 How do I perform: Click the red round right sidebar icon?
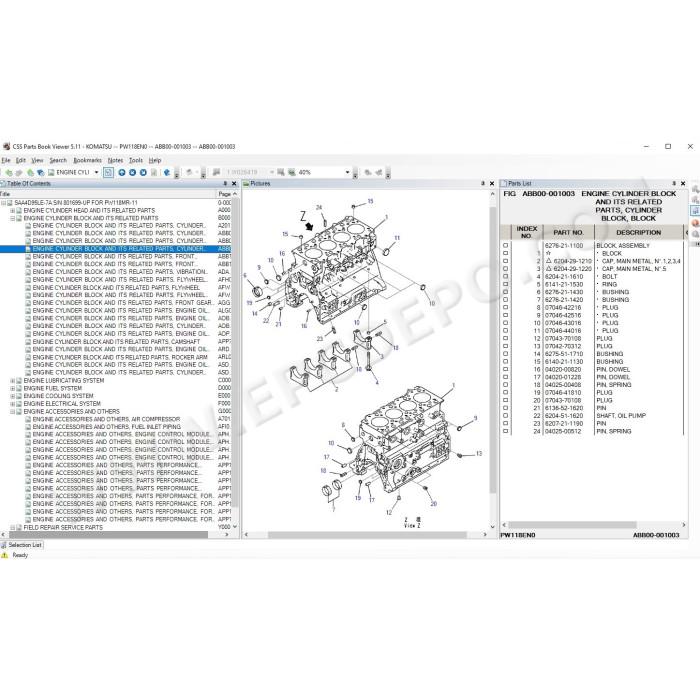click(695, 223)
